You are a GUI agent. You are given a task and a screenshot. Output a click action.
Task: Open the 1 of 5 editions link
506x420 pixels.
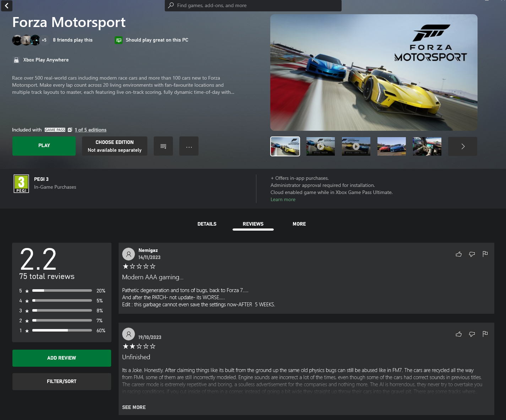91,130
